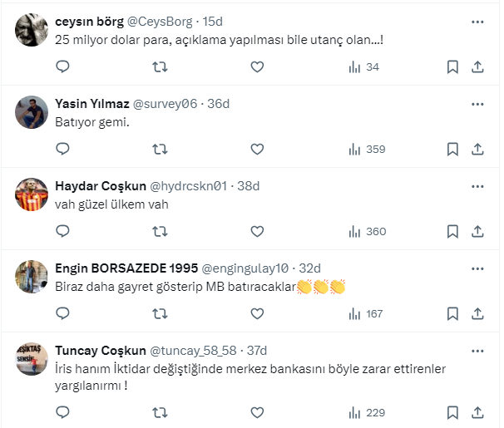Like Haydar Coşkun's tweet
Viewport: 504px width, 428px height.
(257, 232)
